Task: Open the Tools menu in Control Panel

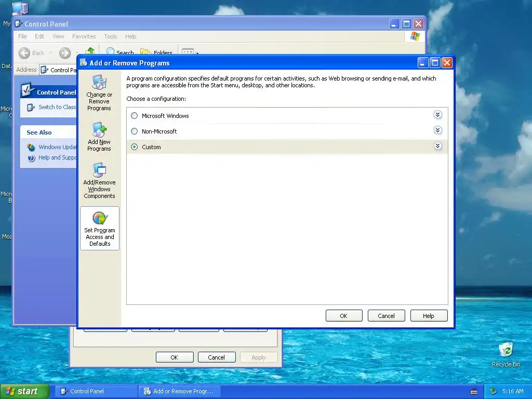Action: pyautogui.click(x=110, y=36)
